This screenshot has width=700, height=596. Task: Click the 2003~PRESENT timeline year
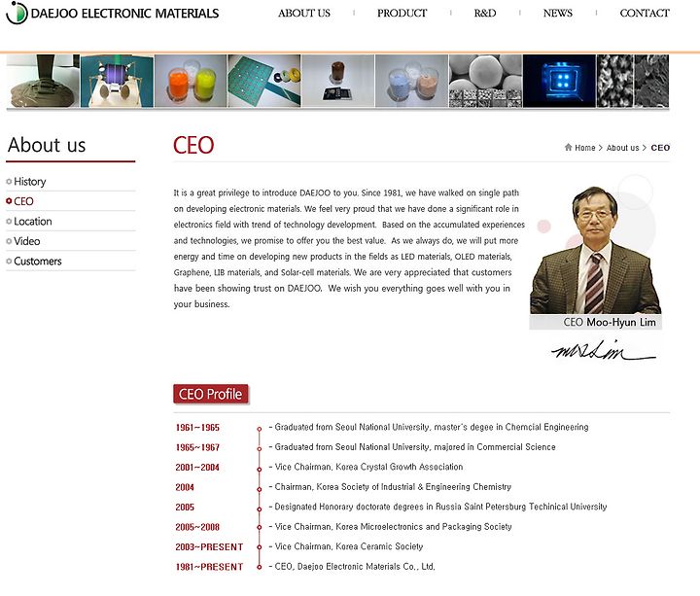[x=209, y=546]
